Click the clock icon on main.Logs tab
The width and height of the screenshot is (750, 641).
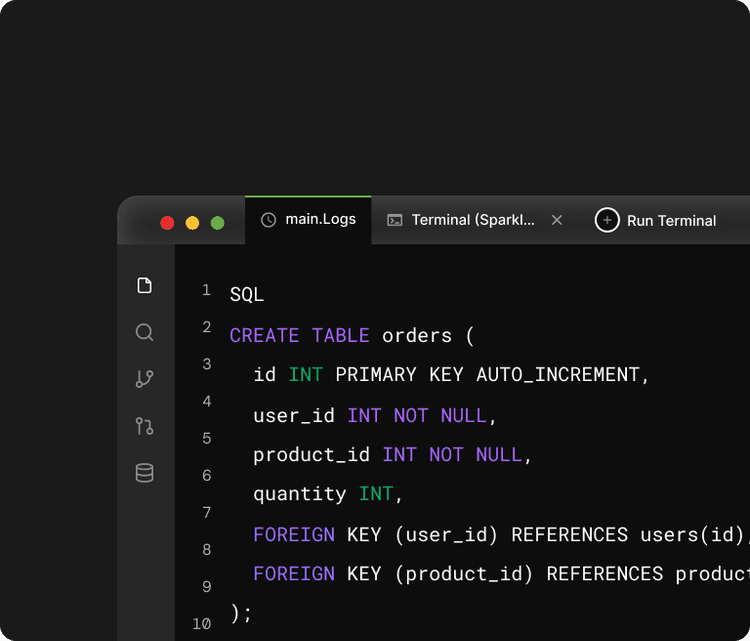[x=268, y=220]
